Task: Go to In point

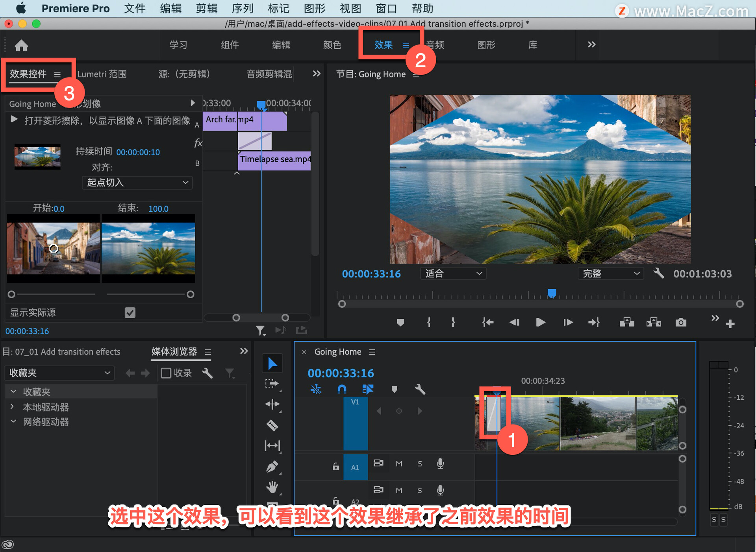Action: click(x=487, y=323)
